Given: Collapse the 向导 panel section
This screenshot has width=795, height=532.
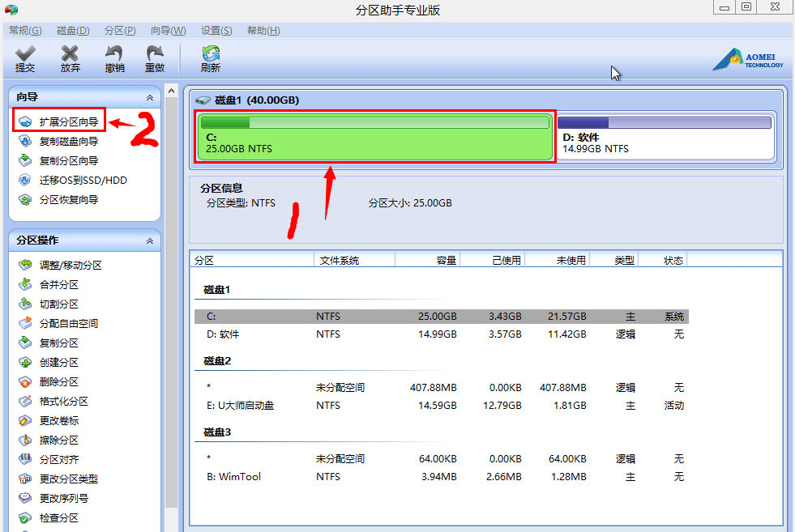Looking at the screenshot, I should click(149, 97).
